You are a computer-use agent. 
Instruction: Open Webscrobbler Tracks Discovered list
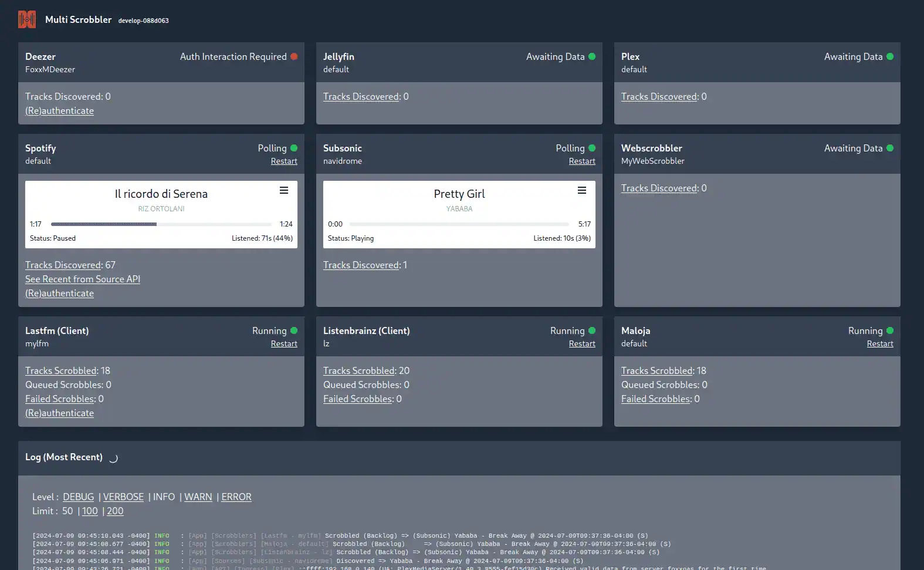(x=659, y=188)
